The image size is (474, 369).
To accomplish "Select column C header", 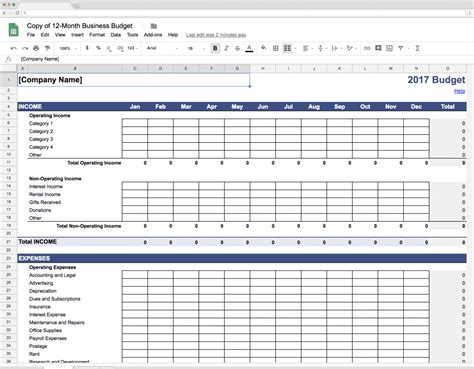I will (x=135, y=68).
